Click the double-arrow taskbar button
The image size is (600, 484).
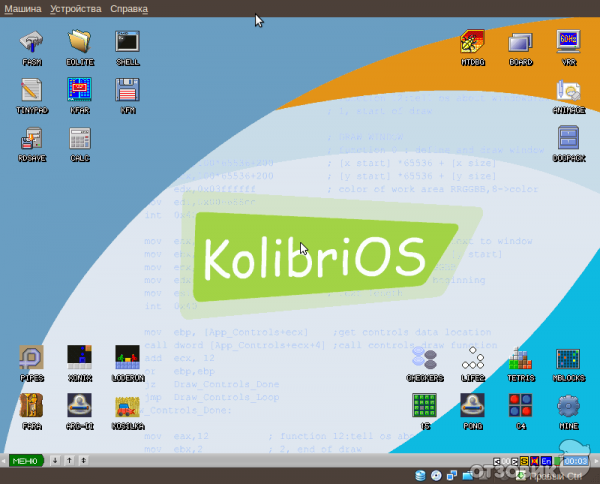(83, 460)
